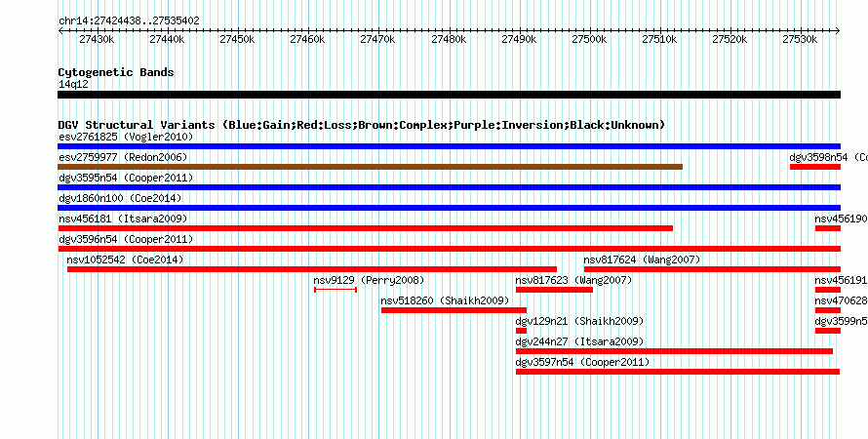Click the dgv3598n54 red bar
Screen dimensions: 868x439
[815, 167]
